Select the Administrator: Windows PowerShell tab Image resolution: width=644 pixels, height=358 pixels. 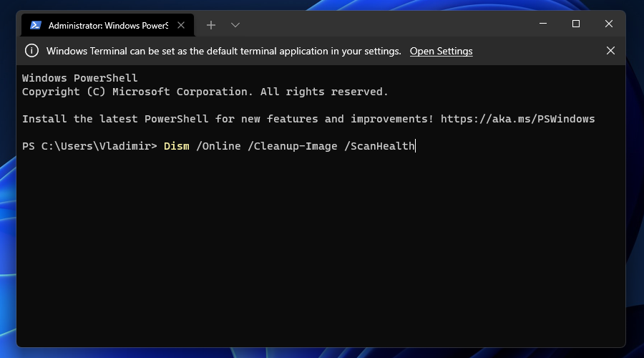pos(107,25)
